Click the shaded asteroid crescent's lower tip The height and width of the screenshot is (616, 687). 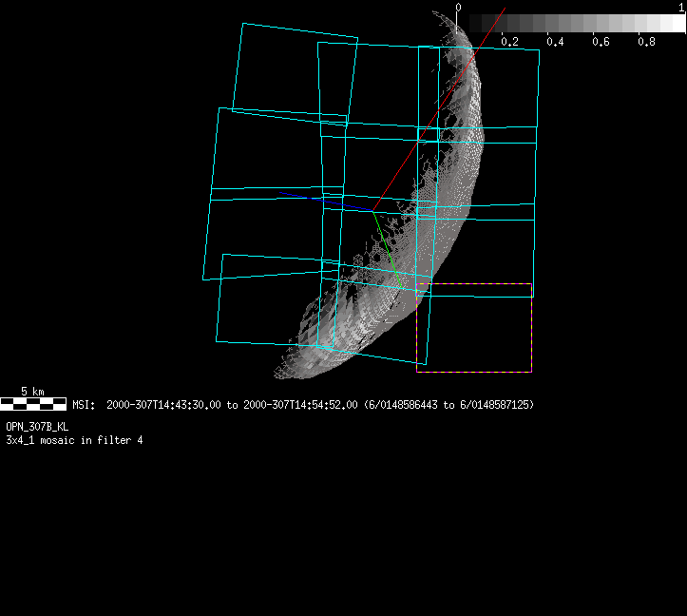(281, 373)
